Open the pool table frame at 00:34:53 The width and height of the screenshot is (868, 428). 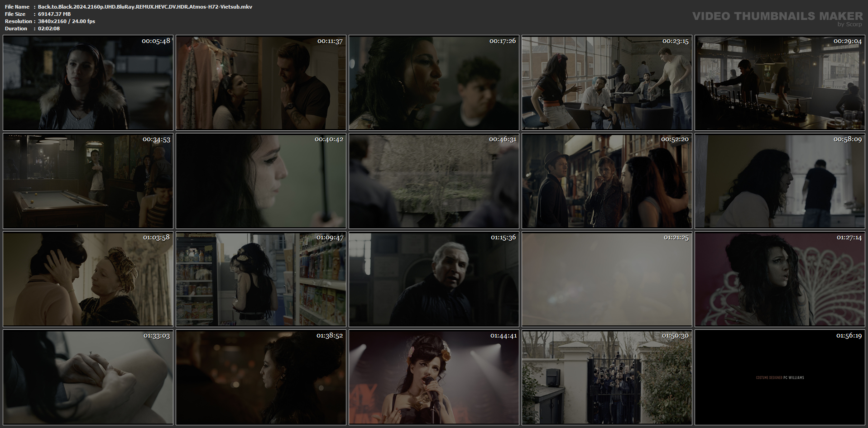point(88,181)
